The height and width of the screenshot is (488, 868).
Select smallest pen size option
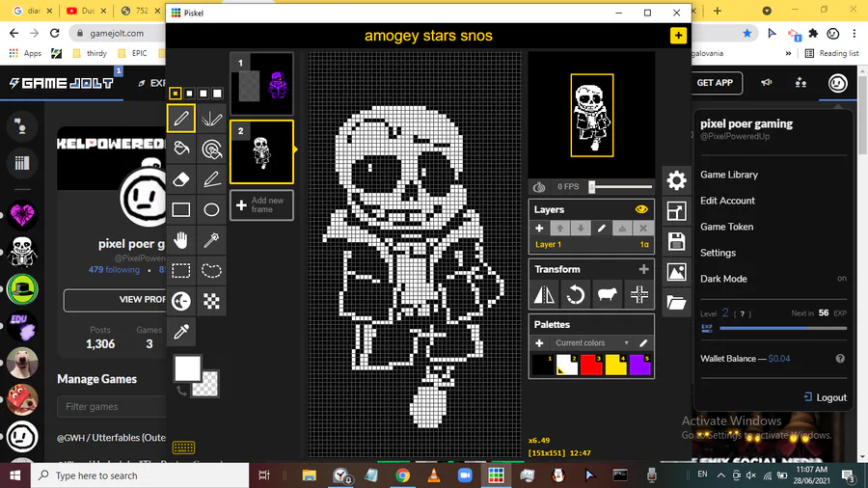175,94
